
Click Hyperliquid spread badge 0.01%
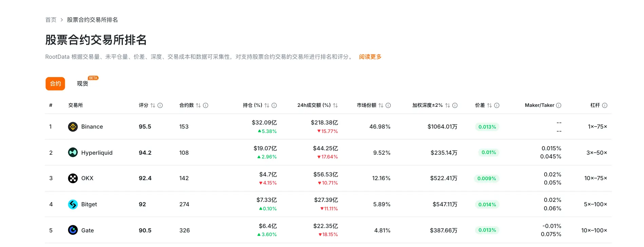coord(489,152)
